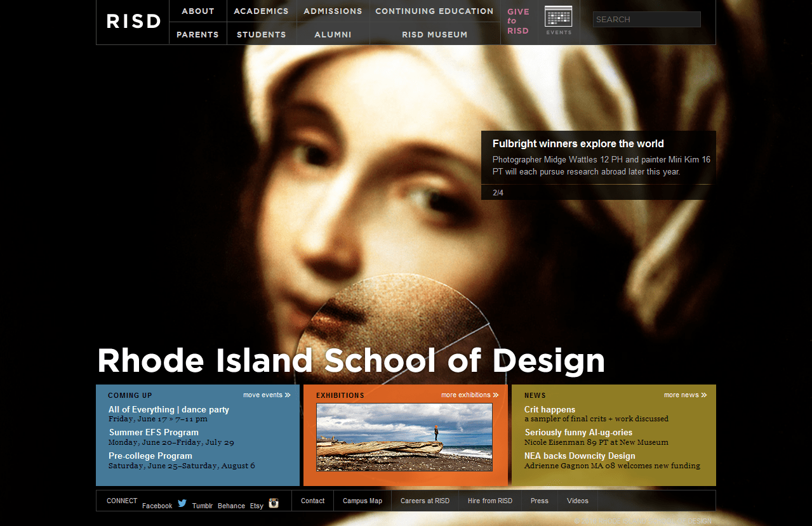Screen dimensions: 812x526
Task: Open Careers at RISD footer link
Action: tap(425, 501)
